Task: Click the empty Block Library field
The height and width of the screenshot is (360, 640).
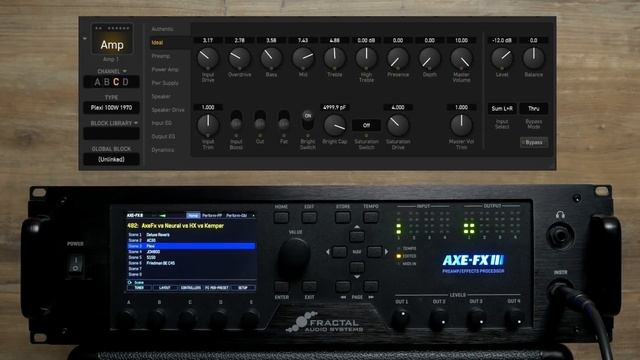Action: tap(111, 133)
